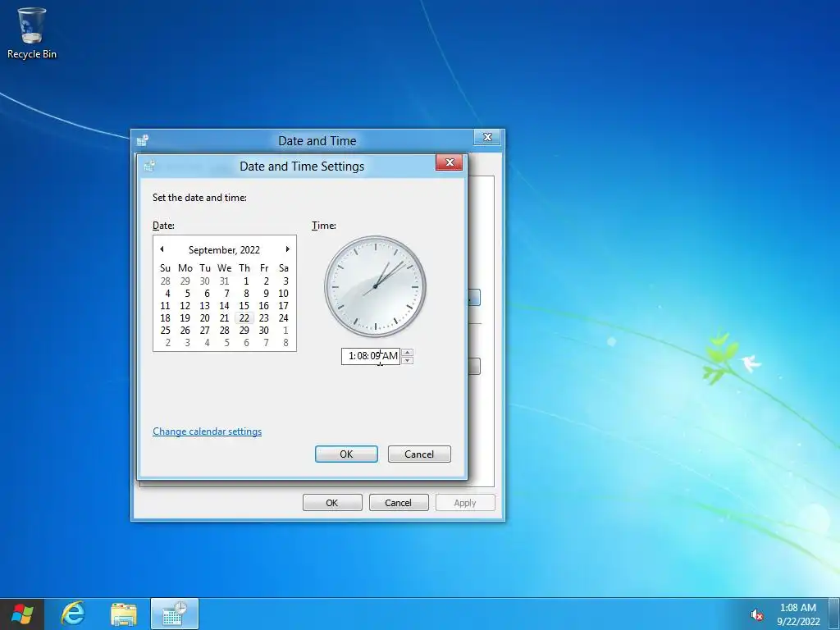This screenshot has height=630, width=840.
Task: Open the Recycle Bin desktop icon
Action: click(32, 33)
